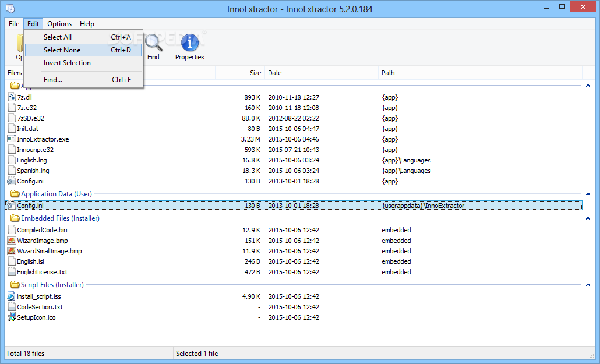Choose Invert Selection menu entry
The width and height of the screenshot is (600, 364).
tap(84, 63)
